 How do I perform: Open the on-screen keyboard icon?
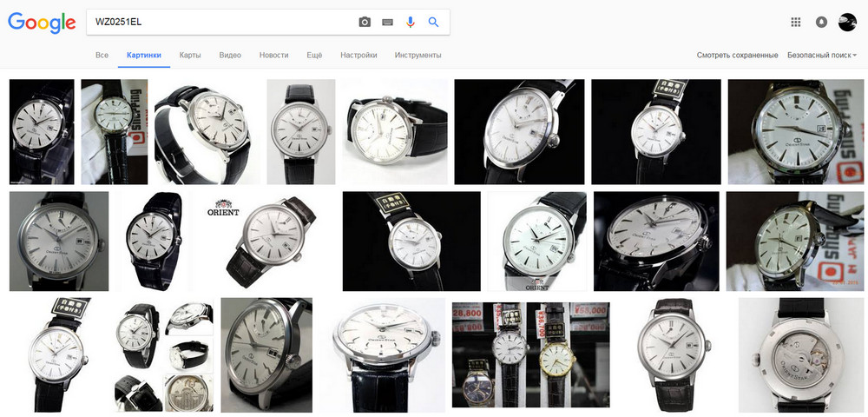[x=387, y=23]
